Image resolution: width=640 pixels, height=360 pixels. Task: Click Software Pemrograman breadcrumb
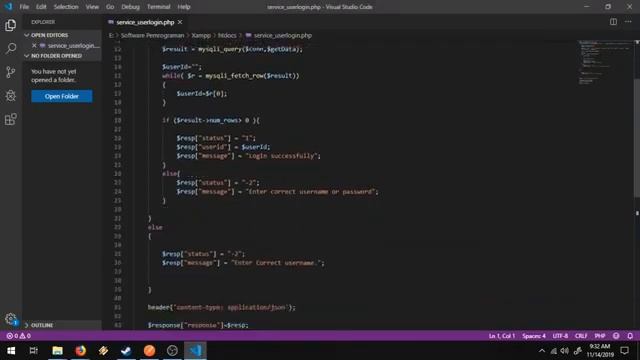(152, 36)
